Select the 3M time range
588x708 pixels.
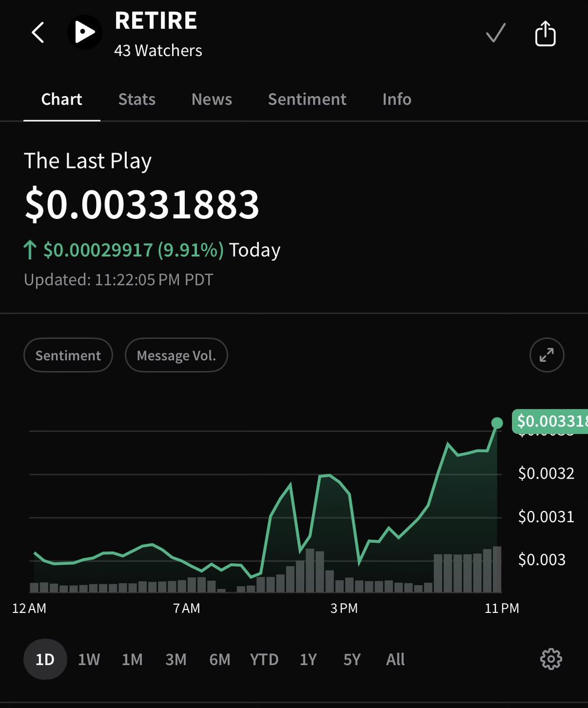point(176,659)
